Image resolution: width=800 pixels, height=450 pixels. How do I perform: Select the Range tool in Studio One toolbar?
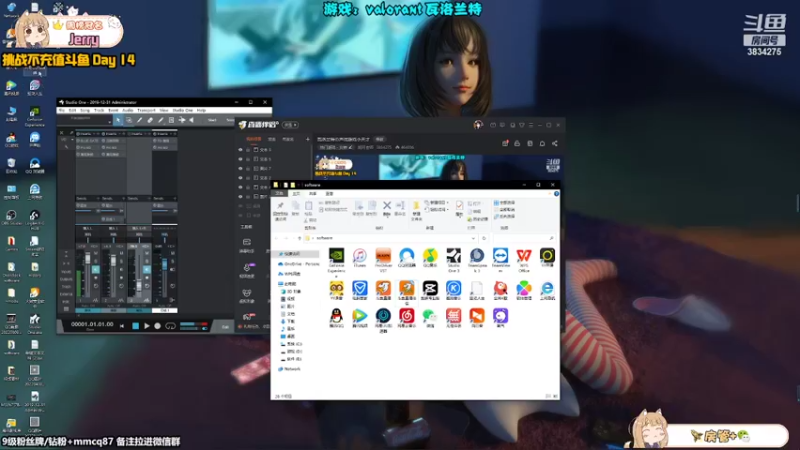click(129, 120)
